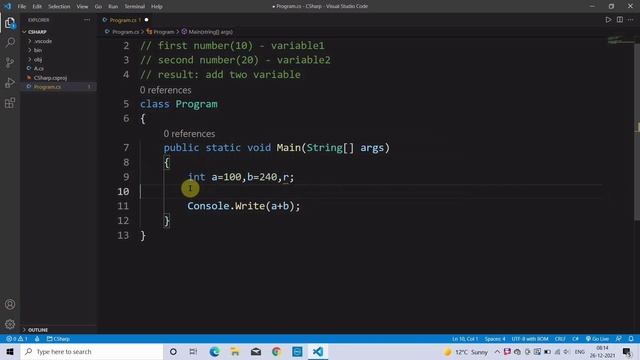The image size is (640, 360).
Task: Select Program.cs in the explorer tree
Action: tap(47, 87)
